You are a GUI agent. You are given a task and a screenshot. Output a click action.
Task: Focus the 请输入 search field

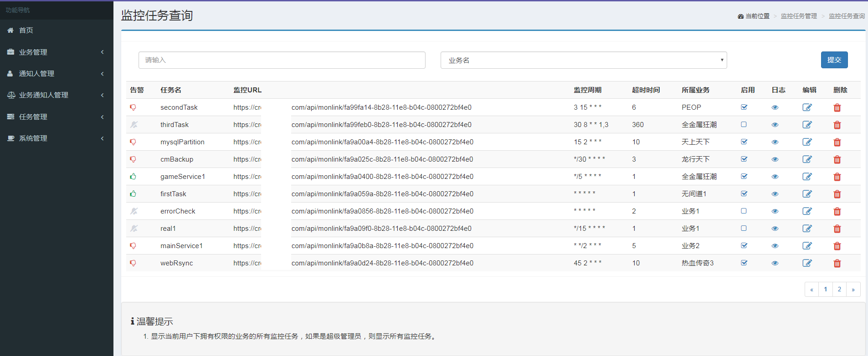pos(282,60)
